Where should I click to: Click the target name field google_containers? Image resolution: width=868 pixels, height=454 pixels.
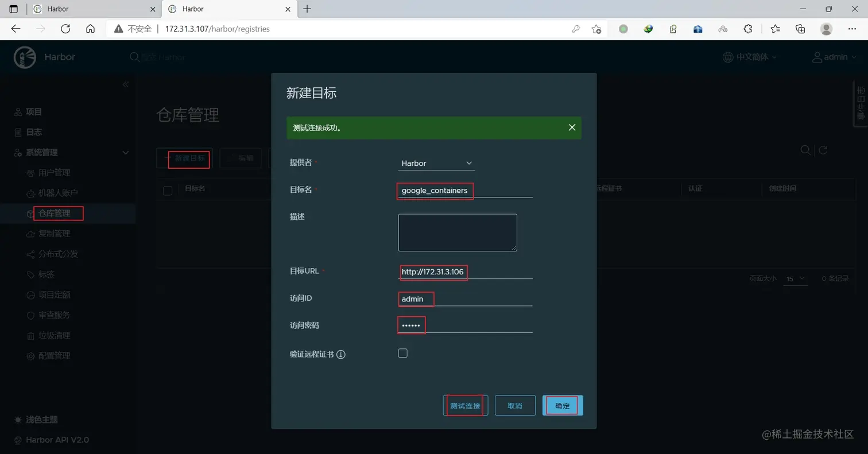coord(466,190)
